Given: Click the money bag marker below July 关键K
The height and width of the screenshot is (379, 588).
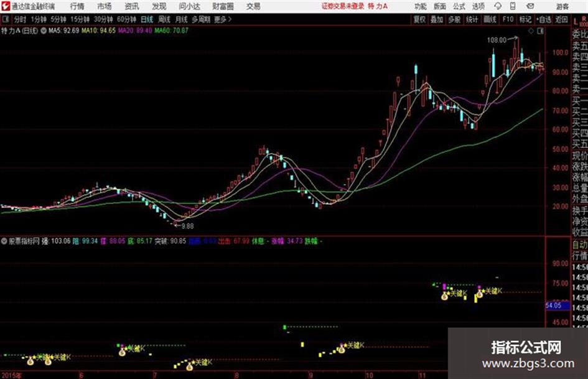Looking at the screenshot, I should coord(189,367).
